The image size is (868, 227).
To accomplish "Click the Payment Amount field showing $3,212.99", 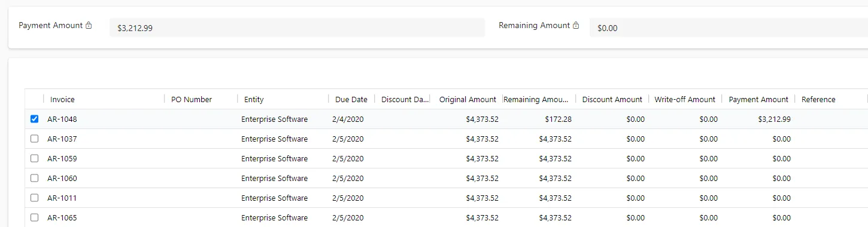I will coord(297,27).
